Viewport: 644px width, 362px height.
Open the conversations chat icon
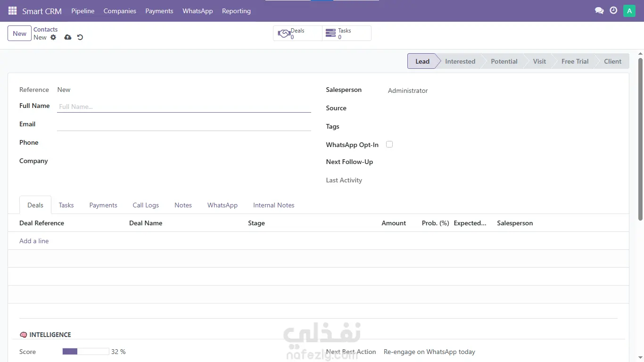(x=599, y=10)
